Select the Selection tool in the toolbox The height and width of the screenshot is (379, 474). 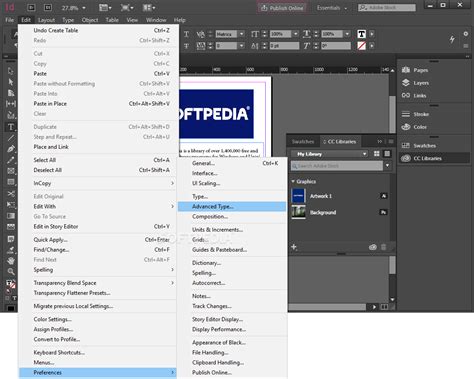[11, 71]
